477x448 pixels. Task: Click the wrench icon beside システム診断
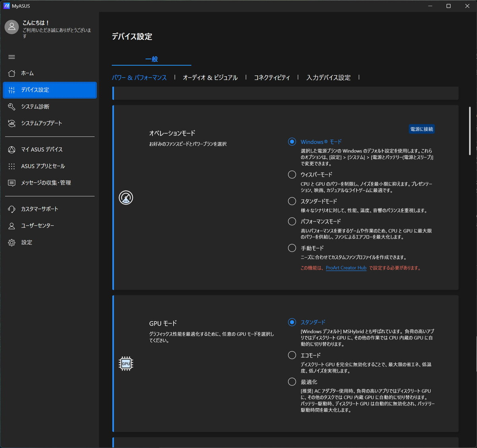(x=12, y=106)
